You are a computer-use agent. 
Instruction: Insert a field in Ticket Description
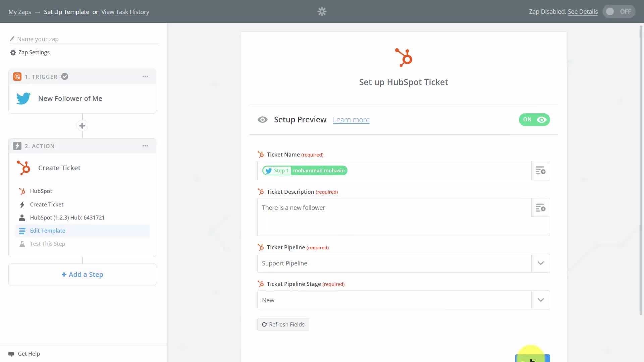pyautogui.click(x=540, y=208)
